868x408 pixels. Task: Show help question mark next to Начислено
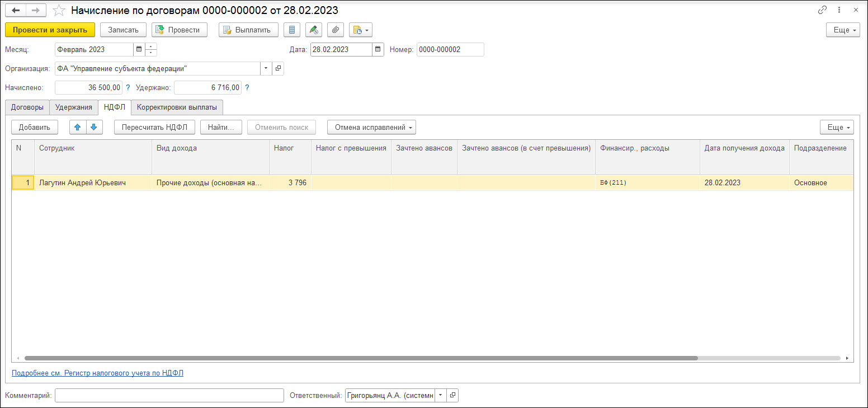point(128,87)
